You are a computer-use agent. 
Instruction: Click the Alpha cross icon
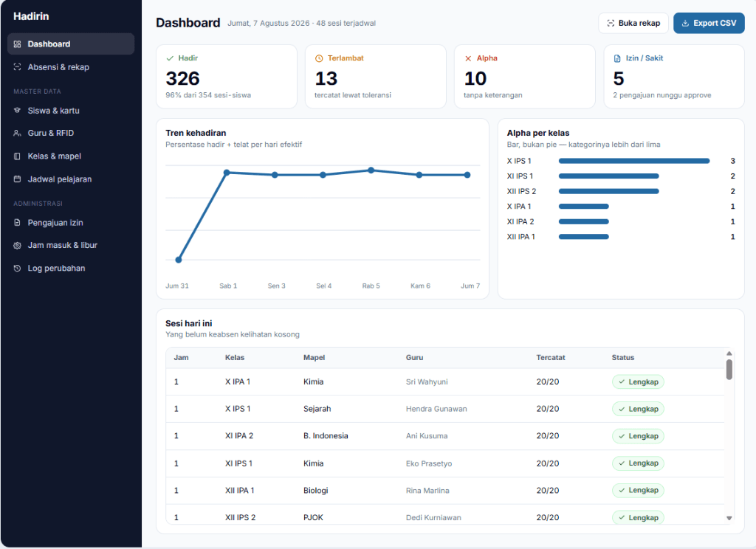pyautogui.click(x=467, y=58)
